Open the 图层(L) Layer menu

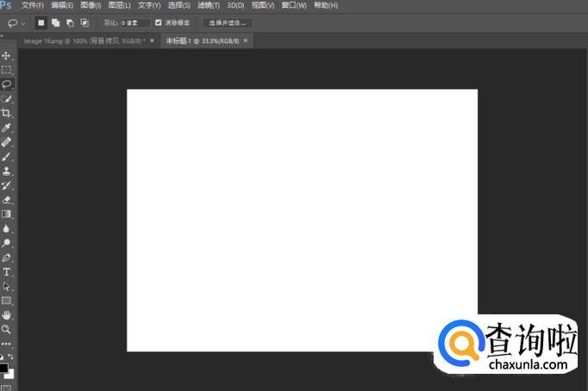point(119,5)
